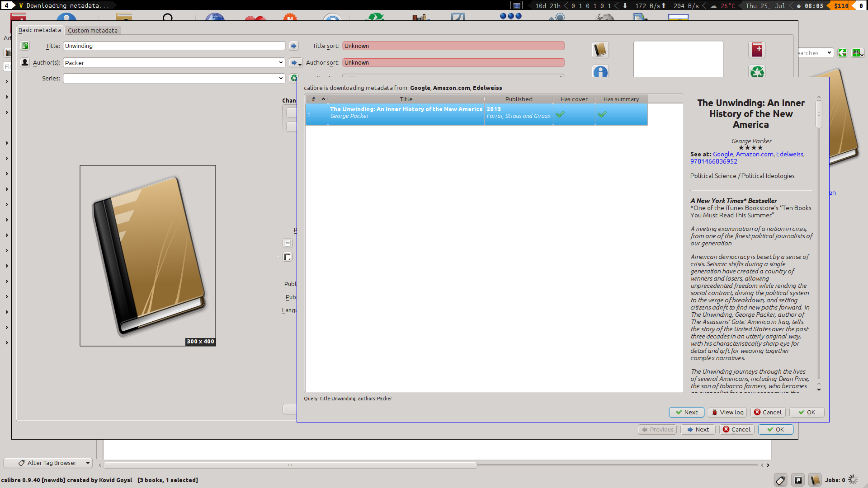868x488 pixels.
Task: Open the Alter Tag Browser dropdown
Action: coord(47,463)
